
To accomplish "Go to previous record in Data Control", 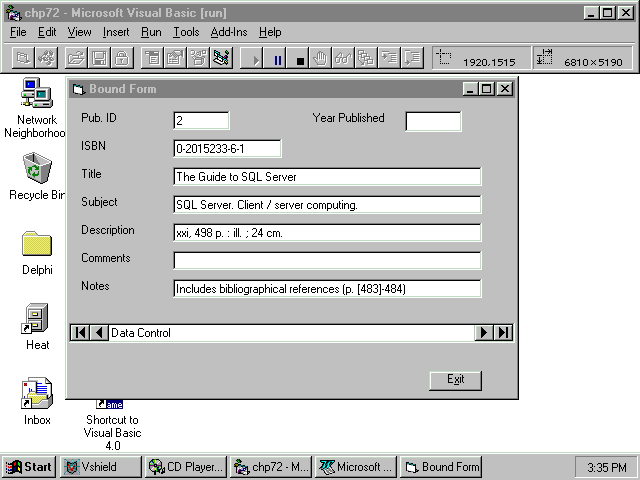I will pyautogui.click(x=99, y=333).
